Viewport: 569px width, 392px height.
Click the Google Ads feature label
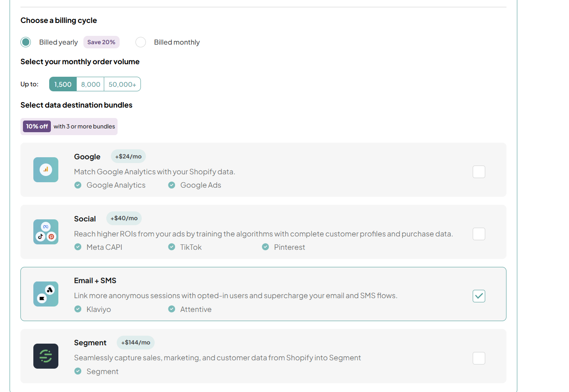click(201, 185)
